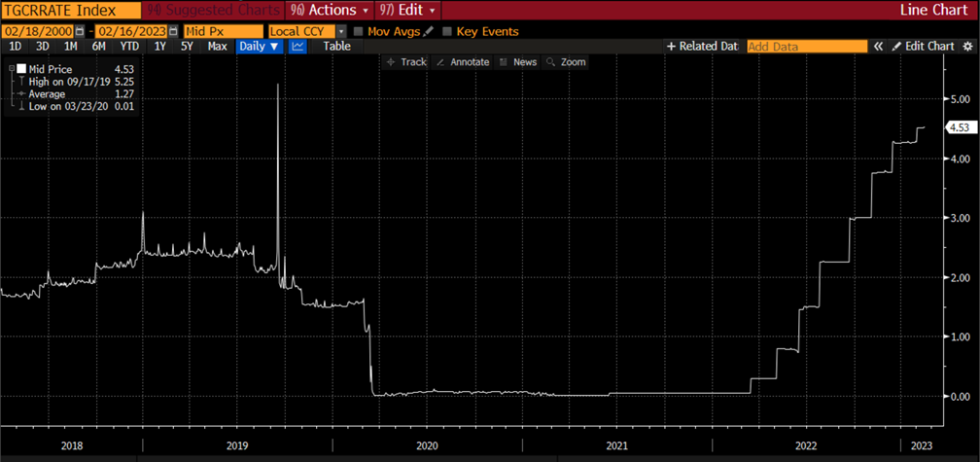Click the Related Data button
Viewport: 980px width, 462px height.
702,47
